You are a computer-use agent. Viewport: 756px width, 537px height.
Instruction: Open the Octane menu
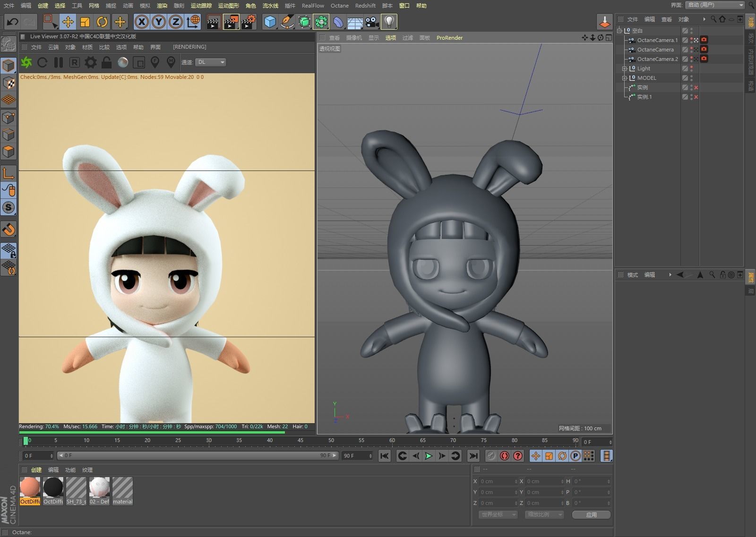tap(339, 6)
